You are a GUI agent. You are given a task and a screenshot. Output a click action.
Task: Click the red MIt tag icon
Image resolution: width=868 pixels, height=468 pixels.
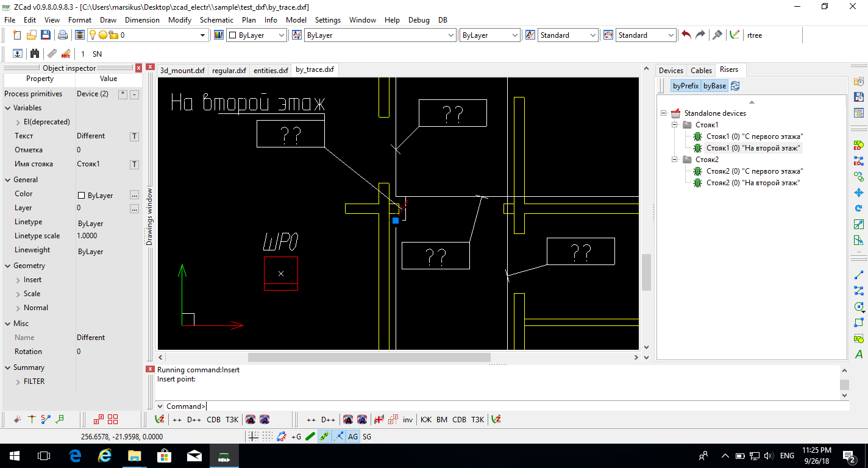66,54
